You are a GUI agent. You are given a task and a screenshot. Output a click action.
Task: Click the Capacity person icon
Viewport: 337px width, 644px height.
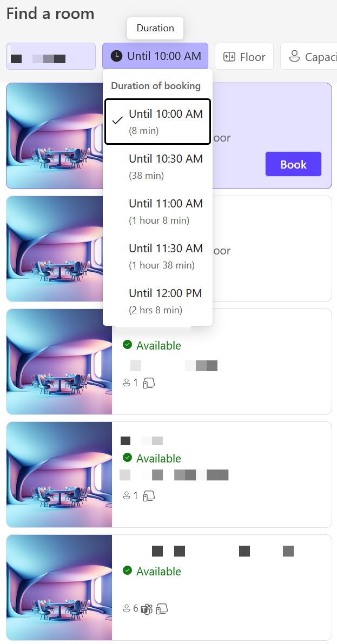click(x=294, y=56)
